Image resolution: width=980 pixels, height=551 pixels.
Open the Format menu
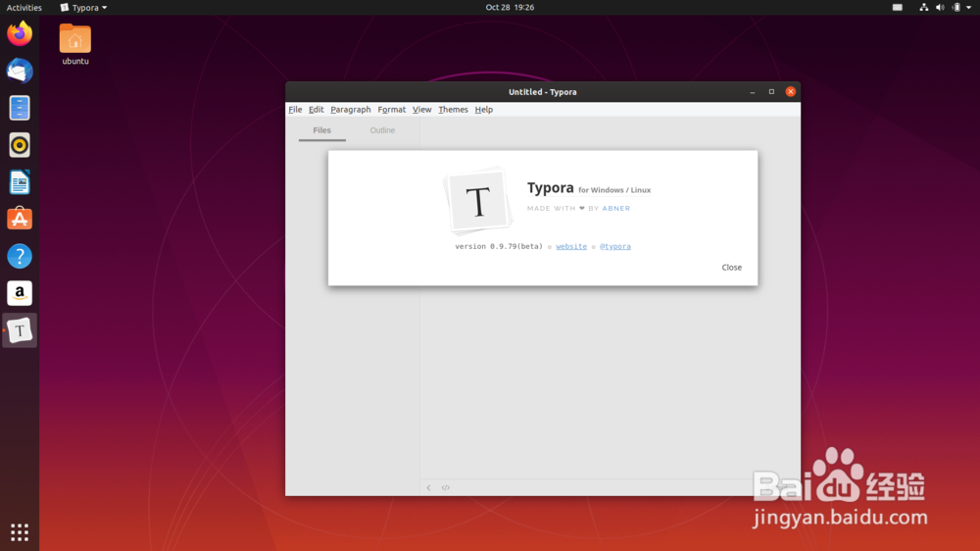392,110
